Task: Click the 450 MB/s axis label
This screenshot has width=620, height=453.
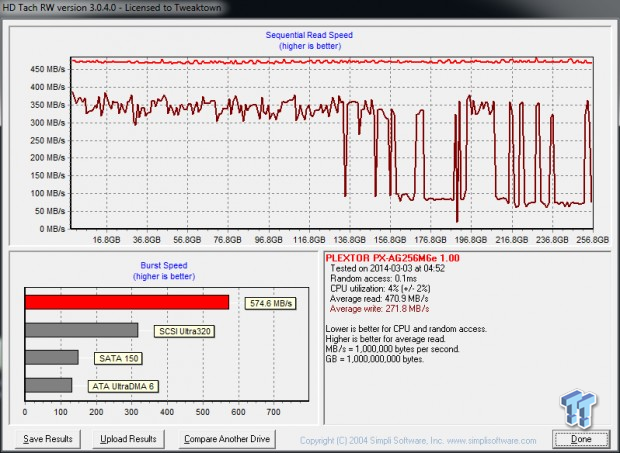Action: pos(47,70)
